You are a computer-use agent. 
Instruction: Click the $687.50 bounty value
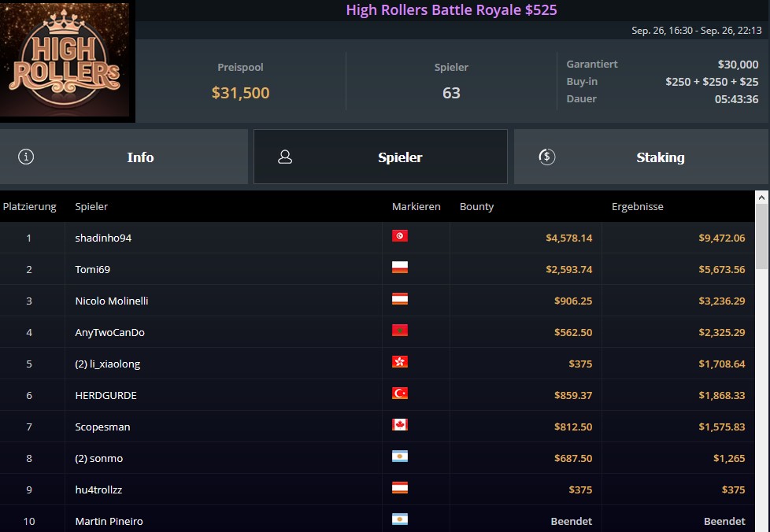pos(573,458)
